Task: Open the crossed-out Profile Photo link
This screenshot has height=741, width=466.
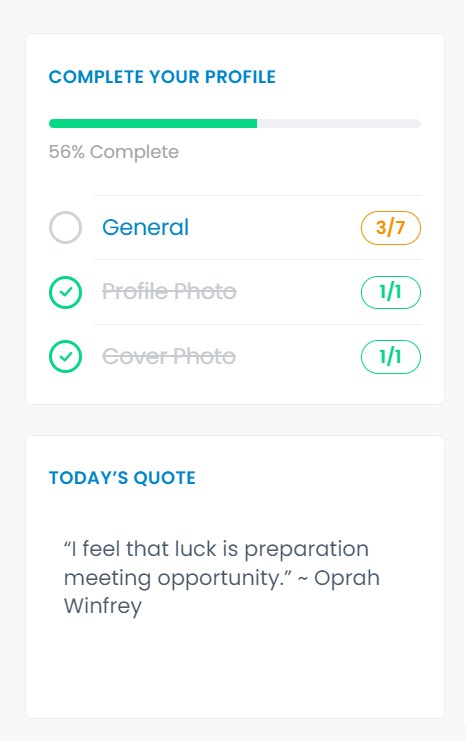Action: tap(169, 292)
